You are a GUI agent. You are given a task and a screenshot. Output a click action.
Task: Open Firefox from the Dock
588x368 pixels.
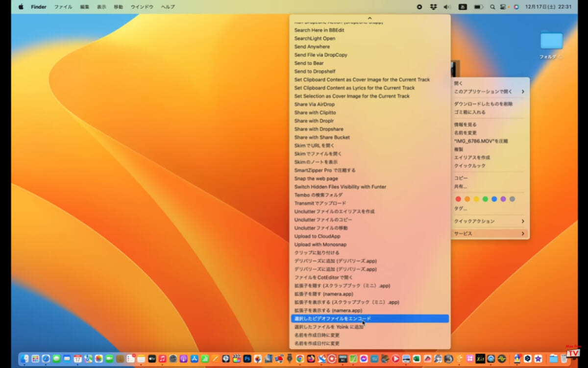tap(311, 359)
